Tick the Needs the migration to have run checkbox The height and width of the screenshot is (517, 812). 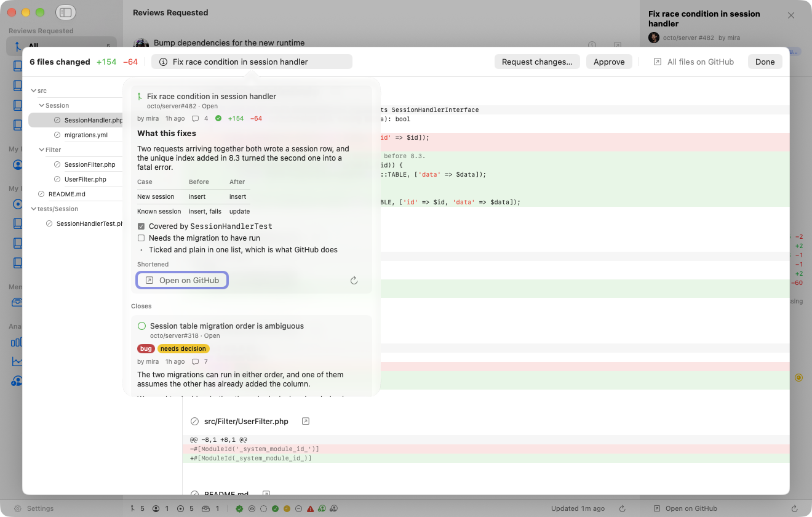(x=141, y=238)
